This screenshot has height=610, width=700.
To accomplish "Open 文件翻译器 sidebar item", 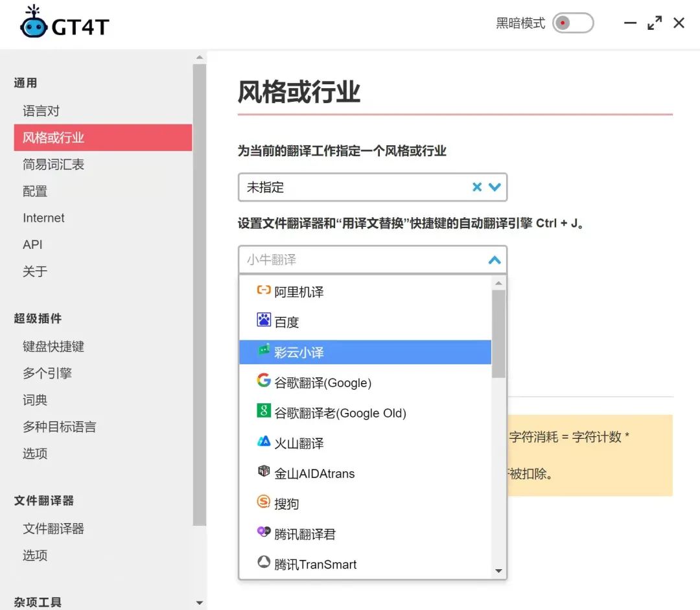I will click(x=102, y=529).
